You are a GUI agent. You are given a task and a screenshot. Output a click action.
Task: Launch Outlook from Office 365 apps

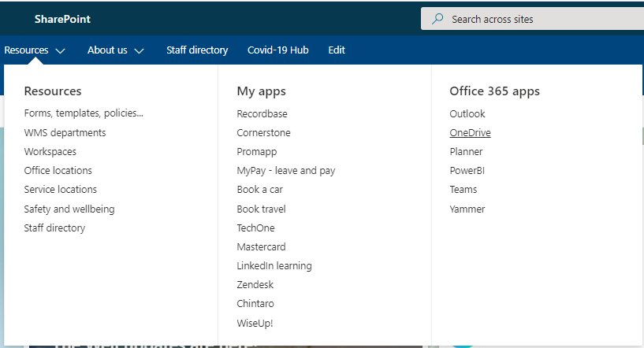pyautogui.click(x=467, y=113)
